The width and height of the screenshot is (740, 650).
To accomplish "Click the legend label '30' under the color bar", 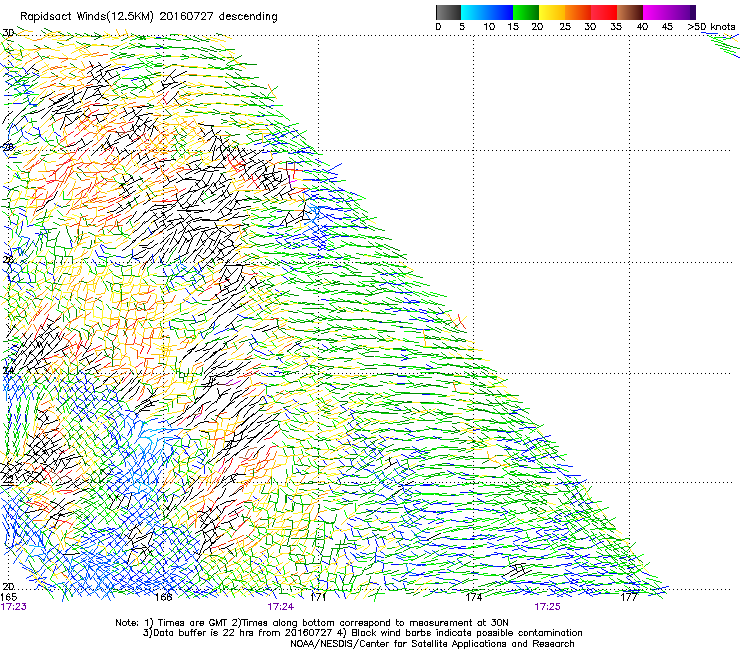I will pos(590,27).
